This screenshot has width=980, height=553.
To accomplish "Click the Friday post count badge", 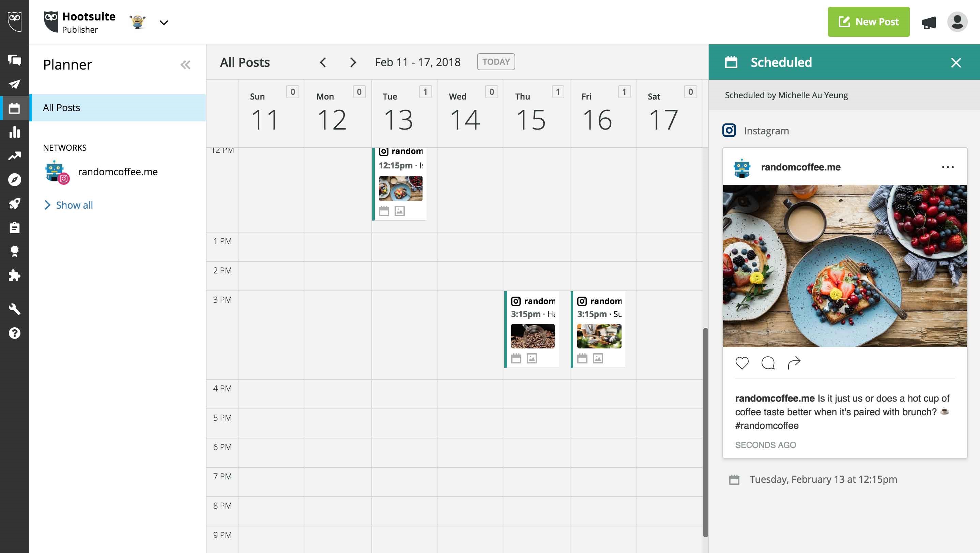I will coord(624,92).
